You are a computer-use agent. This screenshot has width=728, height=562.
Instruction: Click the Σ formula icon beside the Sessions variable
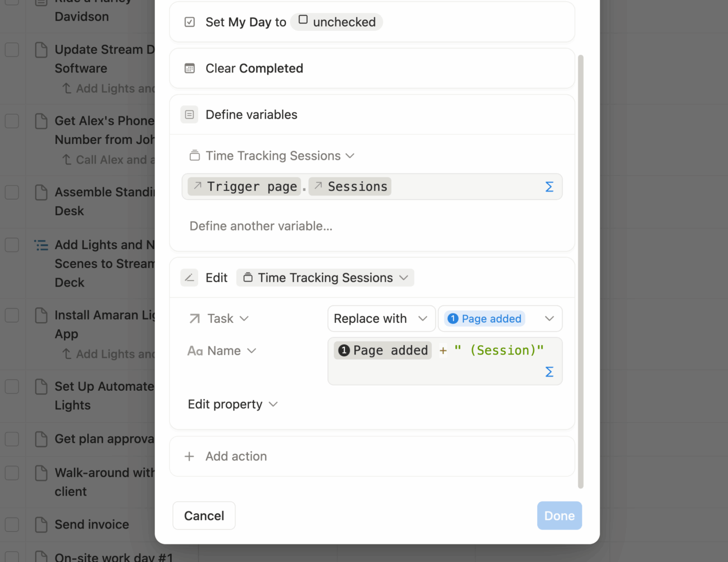[549, 187]
